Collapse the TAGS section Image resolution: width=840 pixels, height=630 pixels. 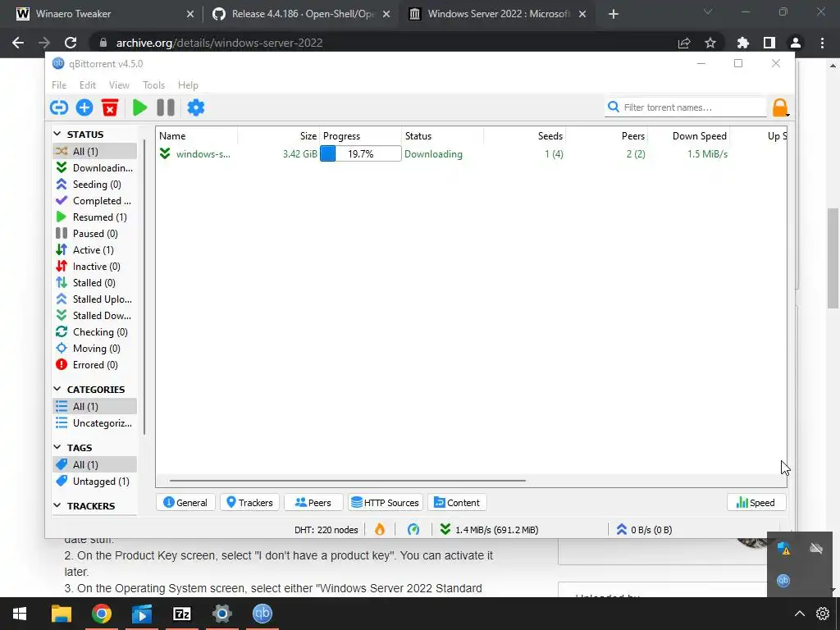(57, 447)
